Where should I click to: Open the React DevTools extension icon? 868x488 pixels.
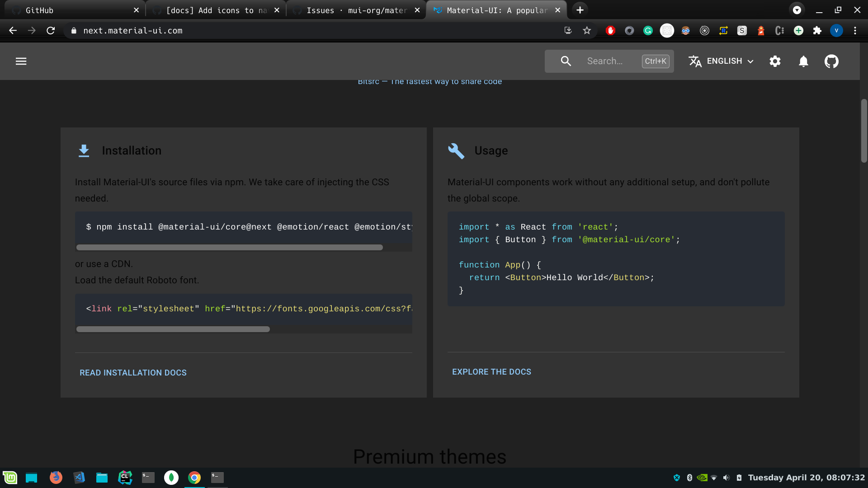pyautogui.click(x=667, y=30)
